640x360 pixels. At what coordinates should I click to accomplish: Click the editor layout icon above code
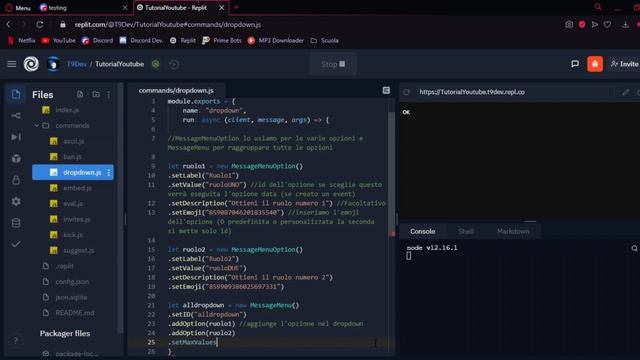click(386, 90)
